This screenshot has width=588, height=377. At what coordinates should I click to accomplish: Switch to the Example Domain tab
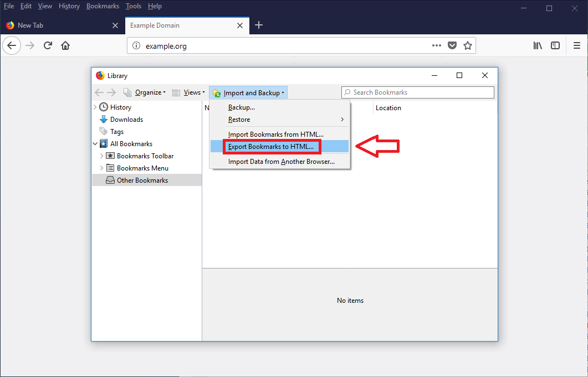(187, 25)
